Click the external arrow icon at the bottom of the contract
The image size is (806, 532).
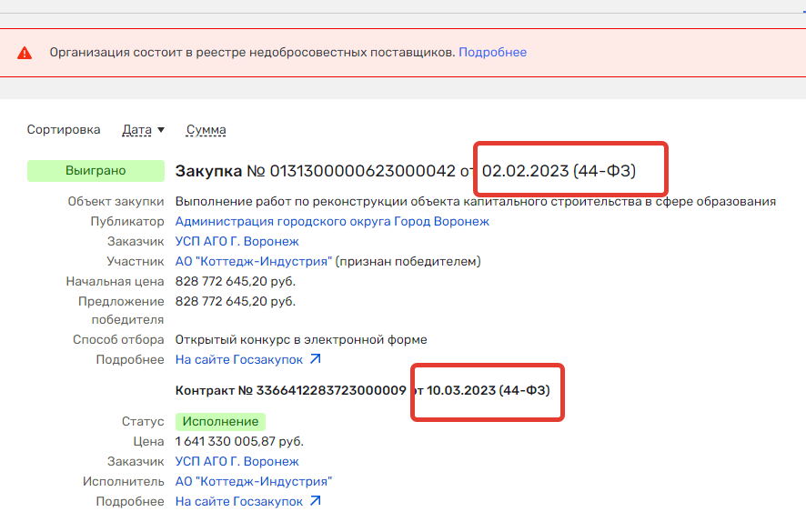(x=315, y=501)
